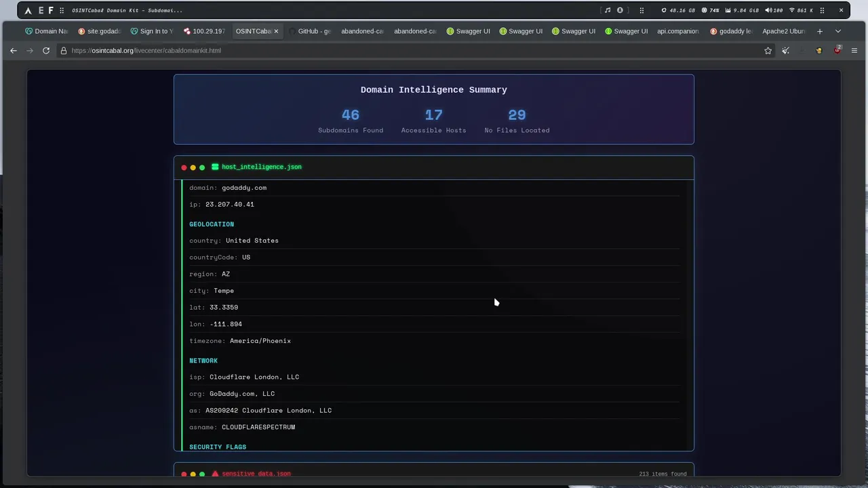Viewport: 868px width, 488px height.
Task: Reload the current page
Action: (46, 50)
